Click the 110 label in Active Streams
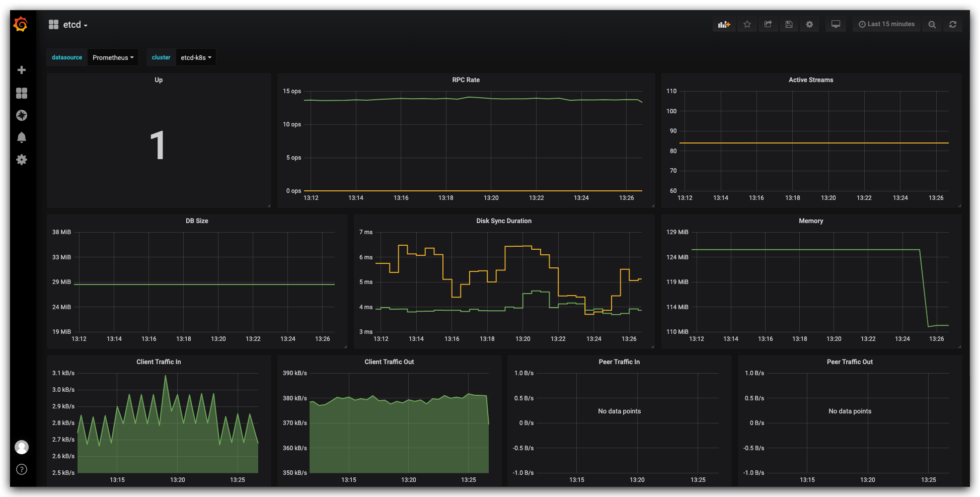Screen dimensions: 980x497 671,91
